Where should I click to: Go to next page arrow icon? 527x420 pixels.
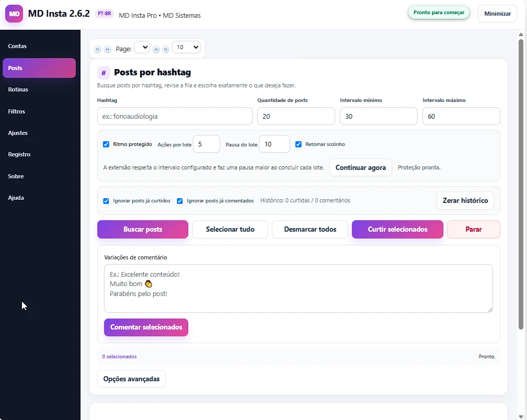[156, 50]
